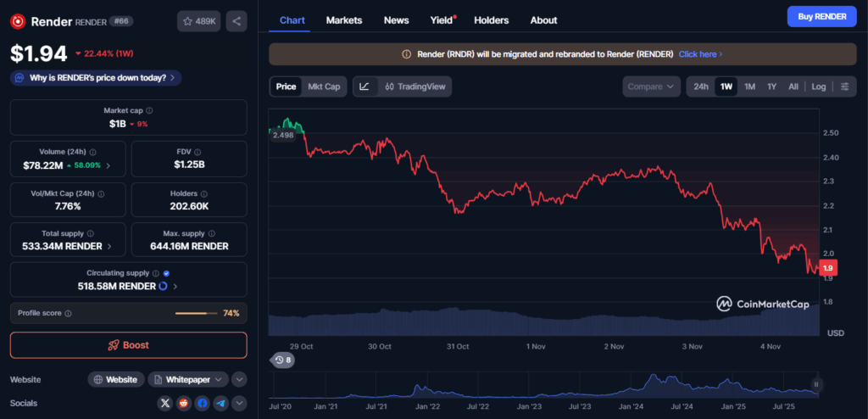
Task: Open the Markets tab
Action: pyautogui.click(x=344, y=20)
